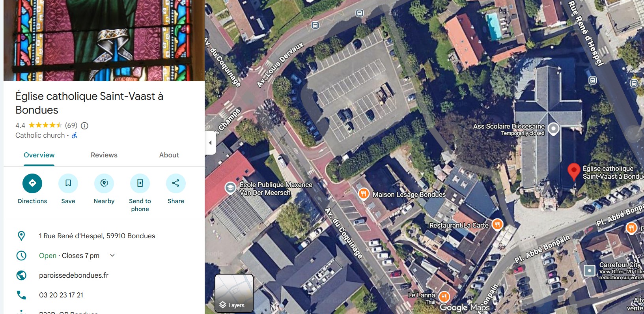Expand the opening hours dropdown
The height and width of the screenshot is (314, 644).
[x=112, y=256]
